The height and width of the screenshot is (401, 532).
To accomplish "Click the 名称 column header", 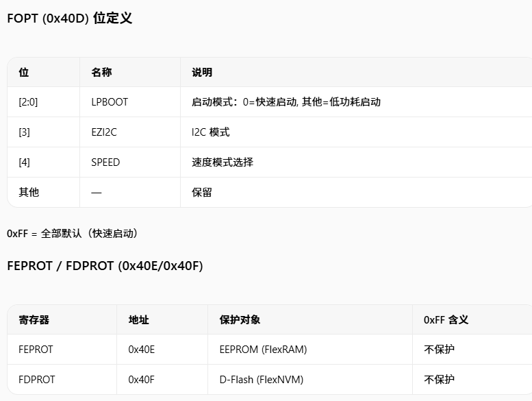I will point(101,73).
